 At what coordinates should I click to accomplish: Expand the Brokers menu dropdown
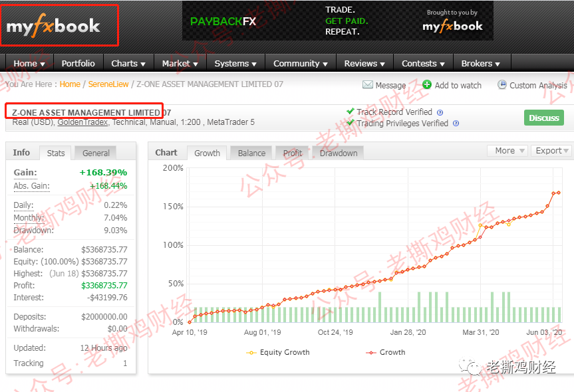(481, 63)
